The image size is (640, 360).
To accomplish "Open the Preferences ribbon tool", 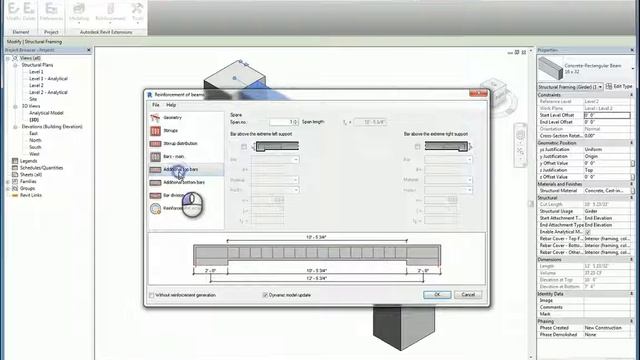I will click(x=51, y=11).
